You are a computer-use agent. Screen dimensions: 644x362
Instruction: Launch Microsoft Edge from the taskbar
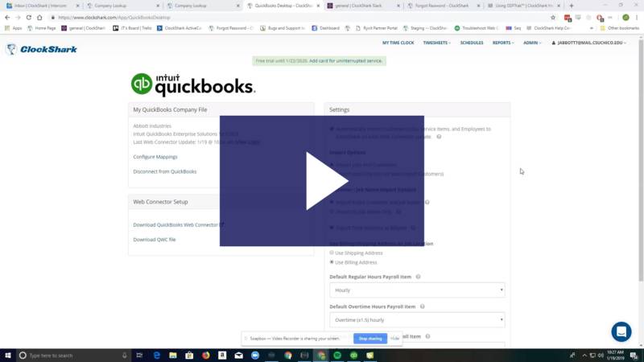pyautogui.click(x=156, y=356)
